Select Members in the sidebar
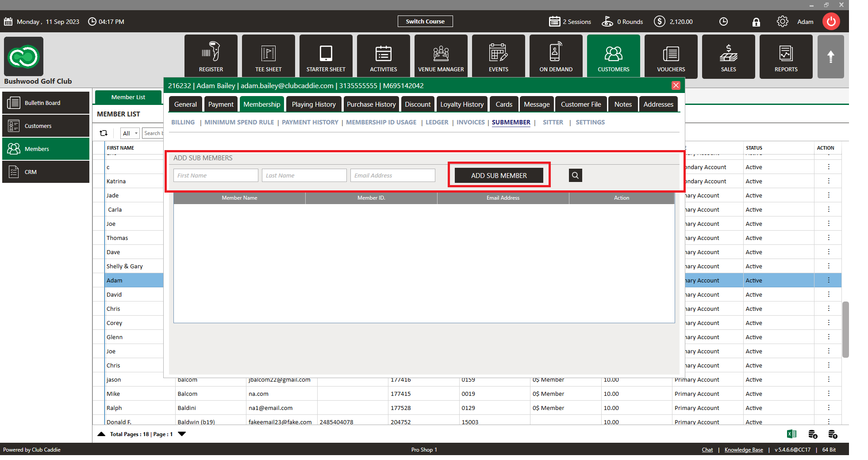The width and height of the screenshot is (868, 460). (46, 149)
